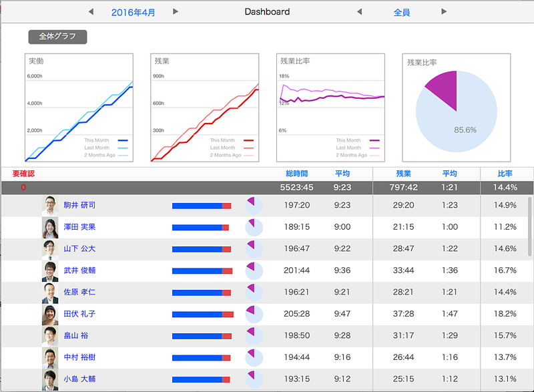Open the 残業 red line chart
Screen dimensions: 534x392
pos(204,108)
